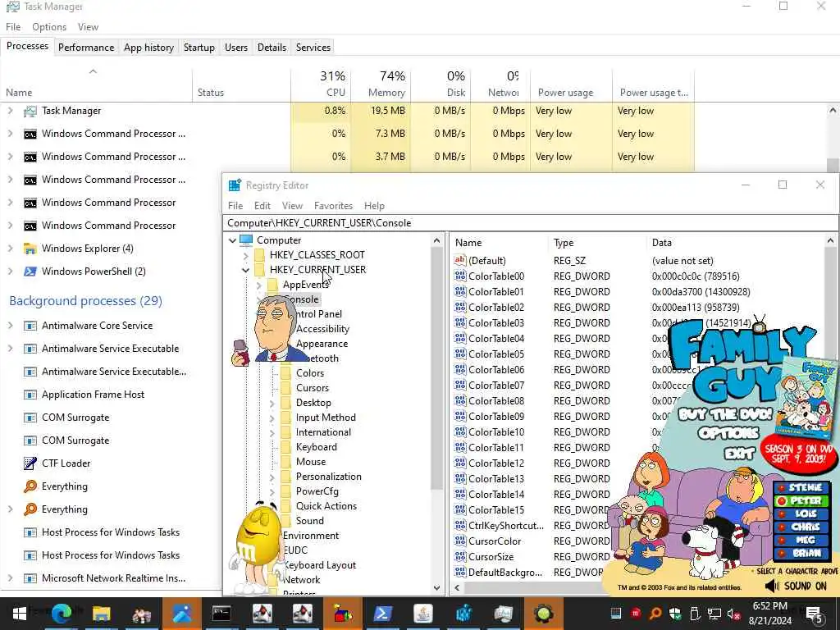Expand the Desktop registry key
This screenshot has height=630, width=840.
[x=272, y=404]
